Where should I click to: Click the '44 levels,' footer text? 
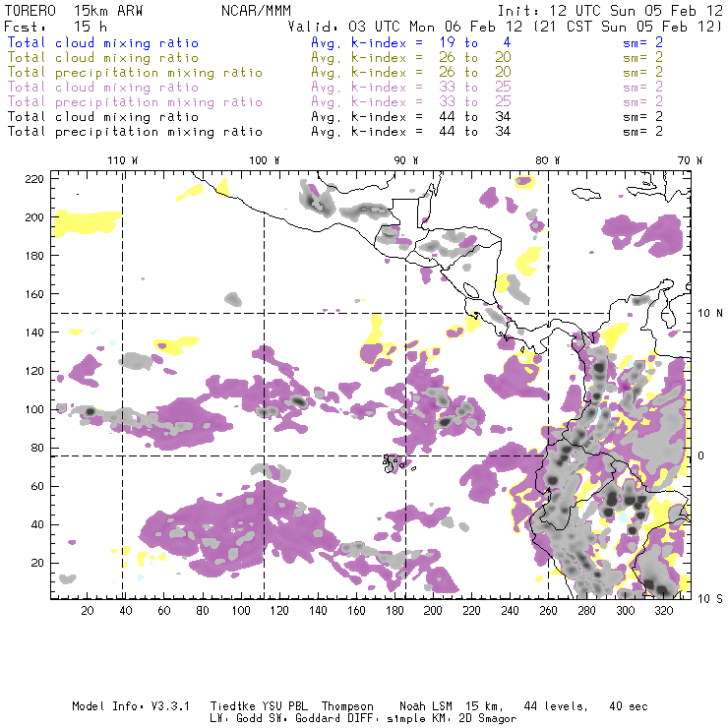[556, 706]
